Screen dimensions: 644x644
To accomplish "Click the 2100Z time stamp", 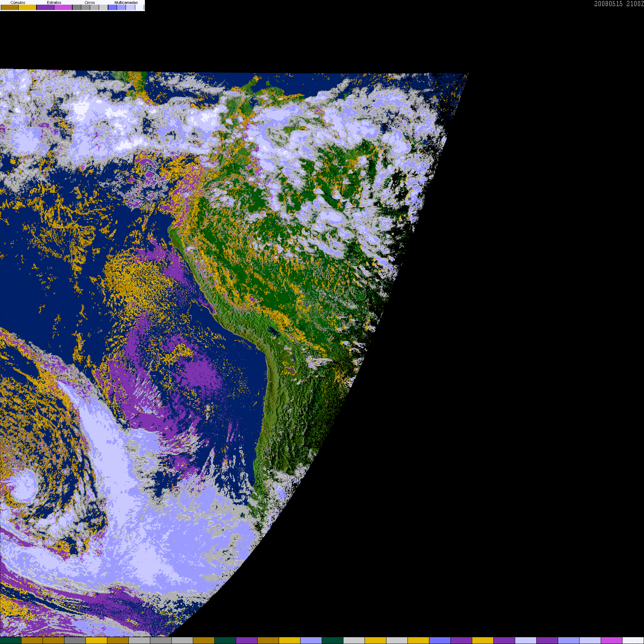I will click(x=635, y=4).
